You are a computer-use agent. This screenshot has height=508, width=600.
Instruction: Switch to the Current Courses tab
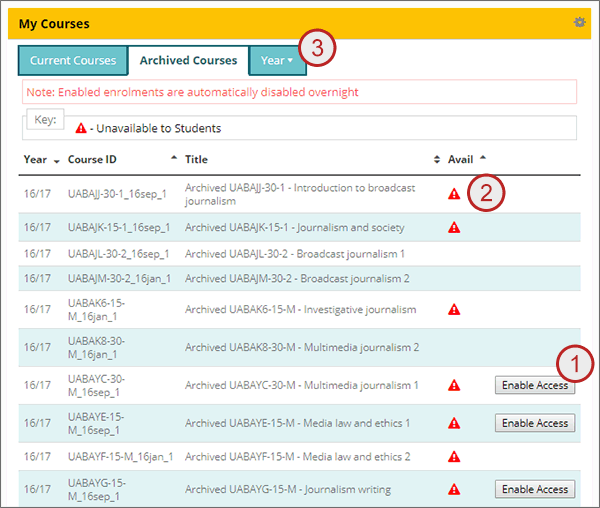point(73,60)
